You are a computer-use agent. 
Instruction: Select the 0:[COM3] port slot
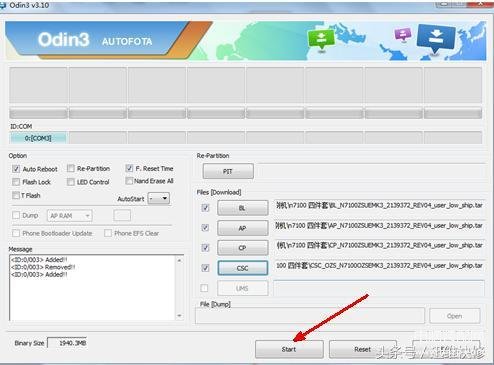coord(38,138)
